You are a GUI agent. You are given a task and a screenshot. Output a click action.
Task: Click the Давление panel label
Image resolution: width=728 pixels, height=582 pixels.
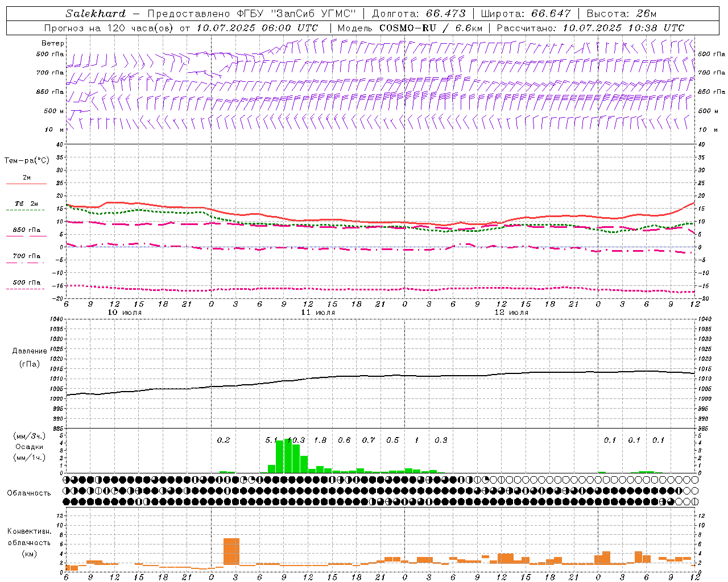point(30,351)
